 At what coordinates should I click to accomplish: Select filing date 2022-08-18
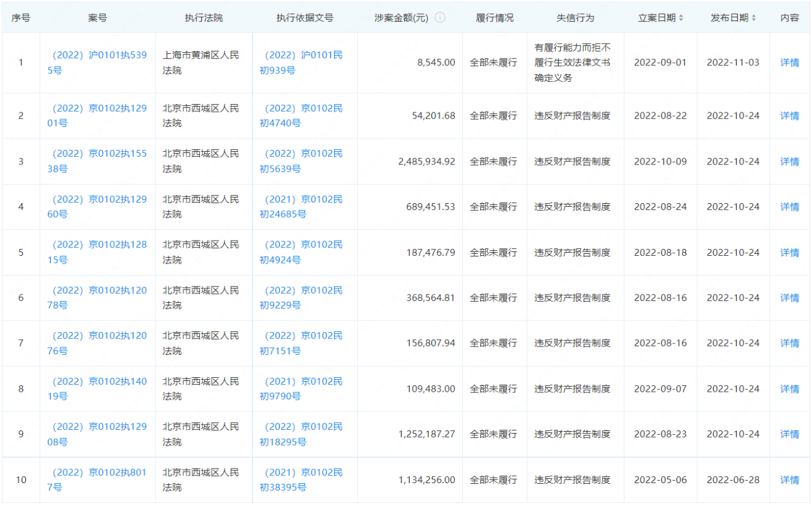coord(660,252)
